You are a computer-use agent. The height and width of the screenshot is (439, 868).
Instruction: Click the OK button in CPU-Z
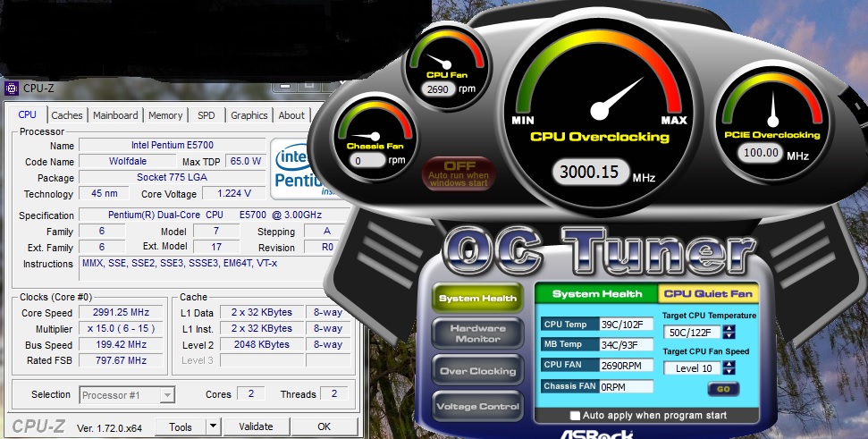point(324,426)
